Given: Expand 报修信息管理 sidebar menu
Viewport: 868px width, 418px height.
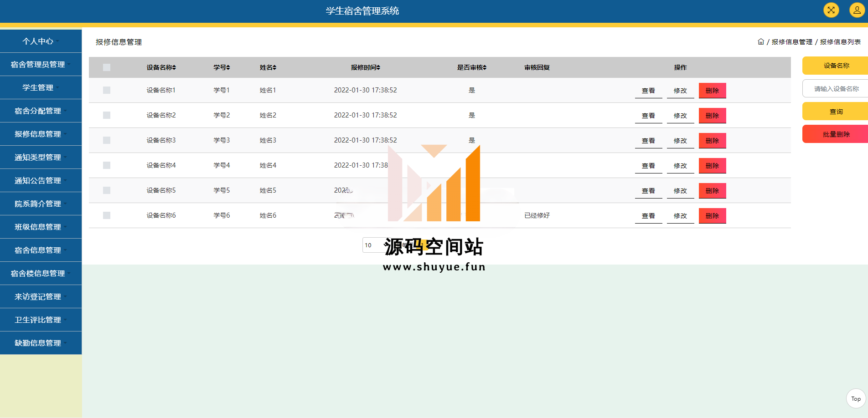Looking at the screenshot, I should point(41,134).
